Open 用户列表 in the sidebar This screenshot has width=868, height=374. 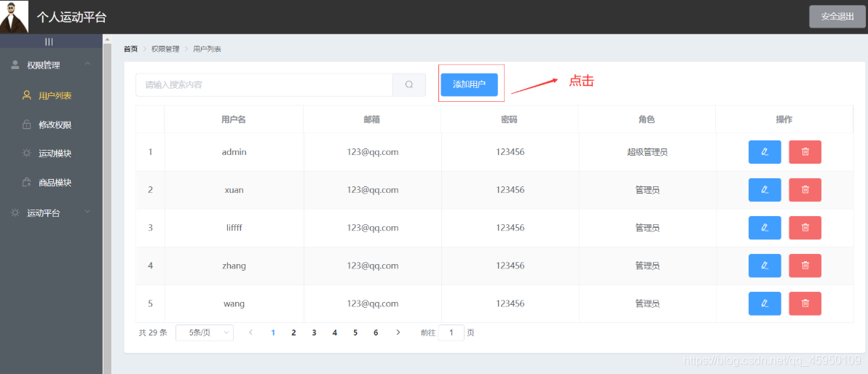52,96
